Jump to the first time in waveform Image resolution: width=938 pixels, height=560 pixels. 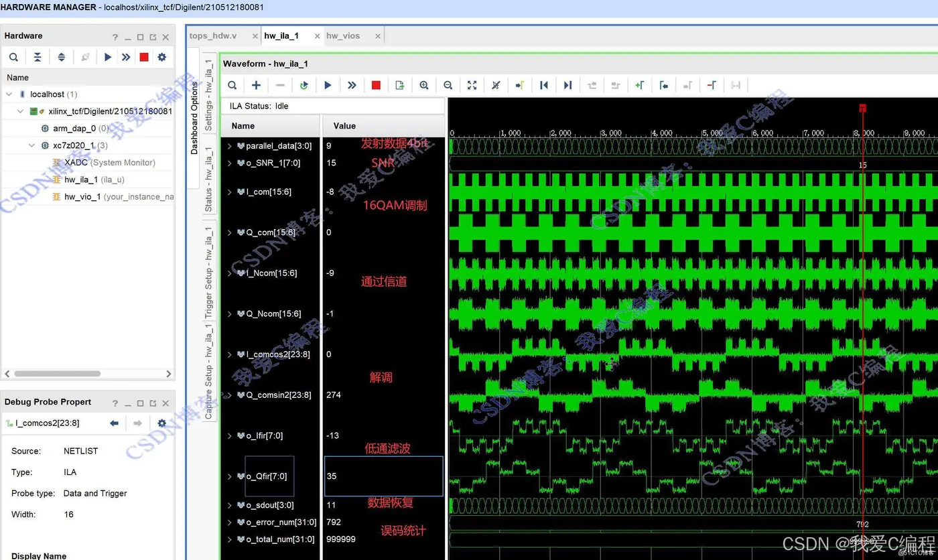click(x=544, y=85)
